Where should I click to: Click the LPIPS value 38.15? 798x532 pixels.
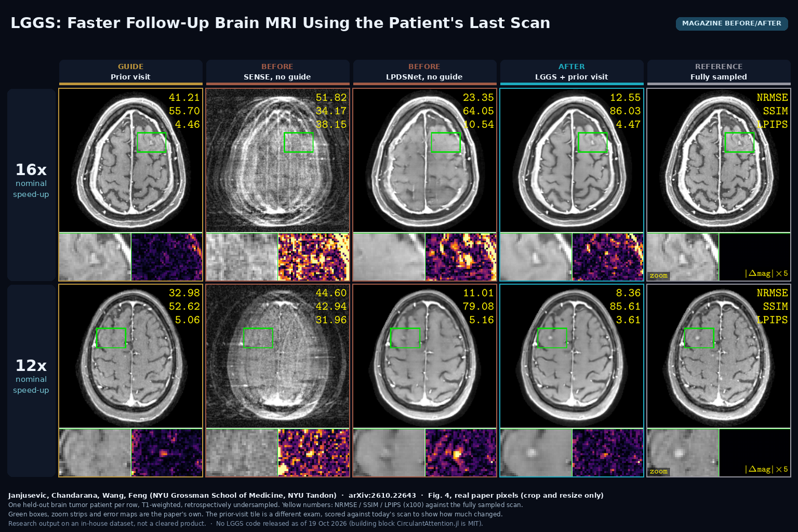click(331, 124)
